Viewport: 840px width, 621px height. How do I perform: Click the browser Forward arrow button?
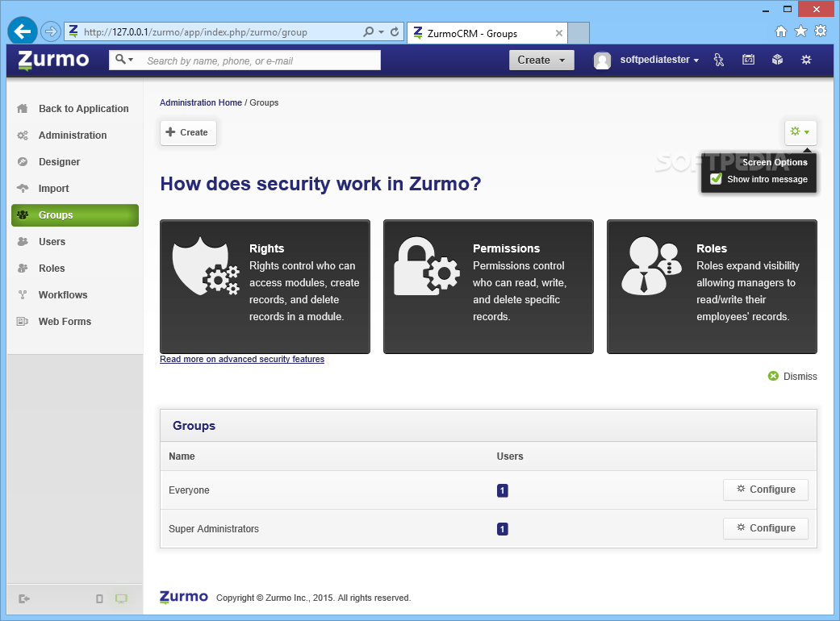(50, 31)
